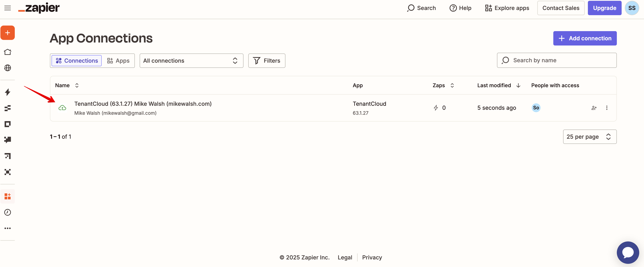Click the share connection person-plus icon
644x267 pixels.
point(594,108)
